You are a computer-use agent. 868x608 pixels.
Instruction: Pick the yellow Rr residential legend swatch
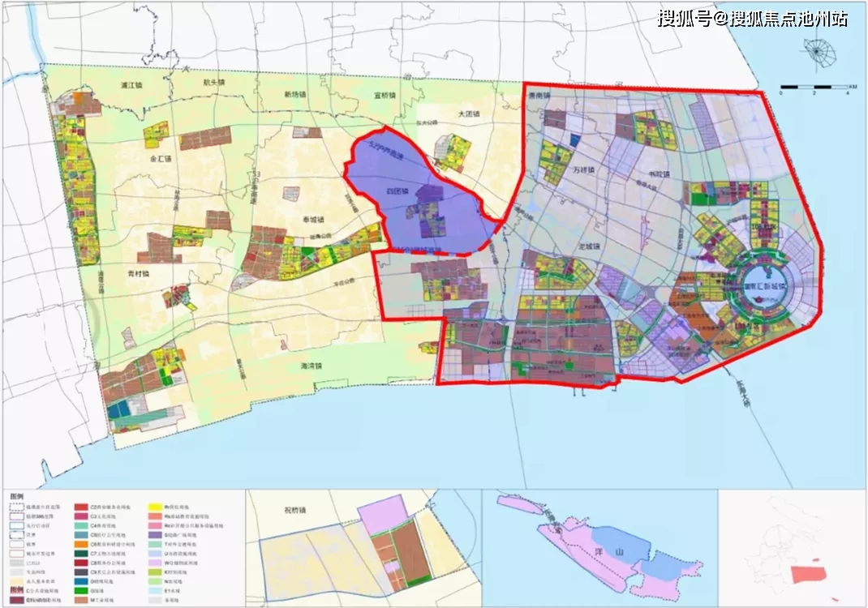click(155, 507)
